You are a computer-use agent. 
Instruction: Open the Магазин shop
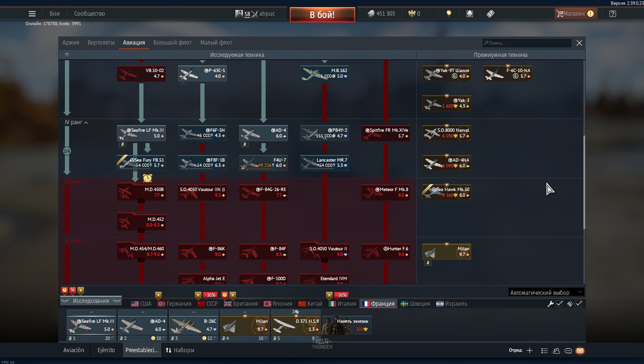point(575,14)
